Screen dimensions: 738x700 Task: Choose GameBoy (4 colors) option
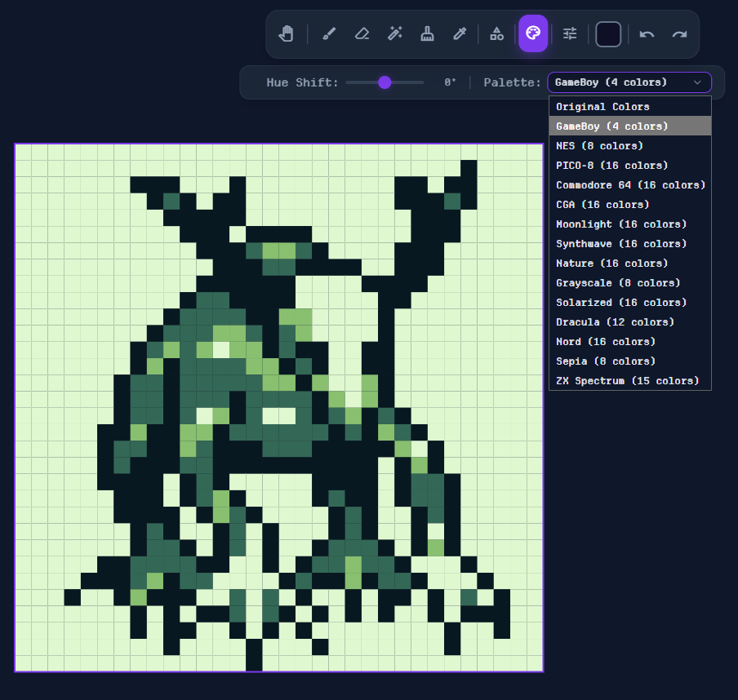(x=629, y=126)
